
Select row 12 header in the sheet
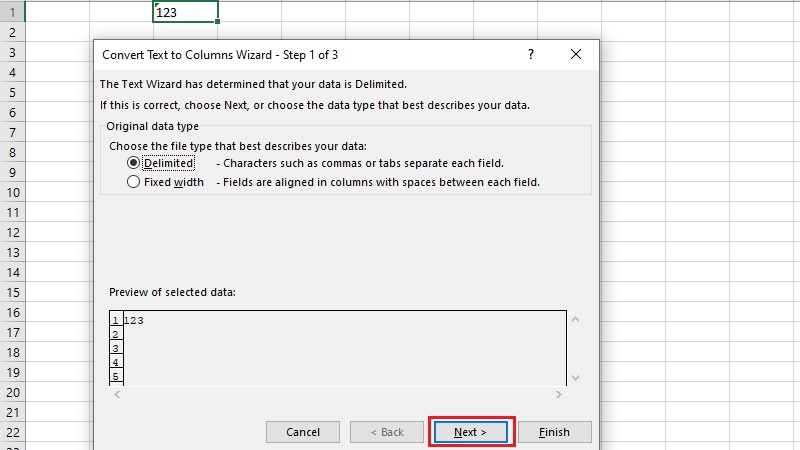[12, 232]
